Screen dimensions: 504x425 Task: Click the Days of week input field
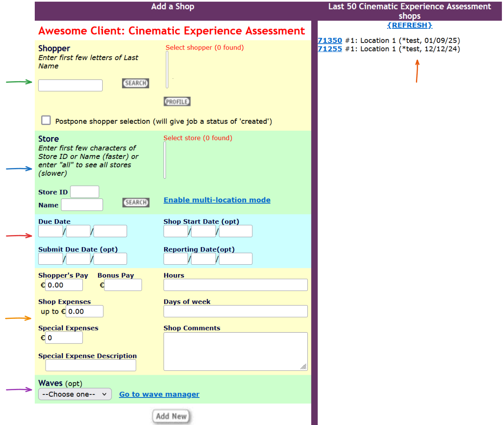pos(236,312)
